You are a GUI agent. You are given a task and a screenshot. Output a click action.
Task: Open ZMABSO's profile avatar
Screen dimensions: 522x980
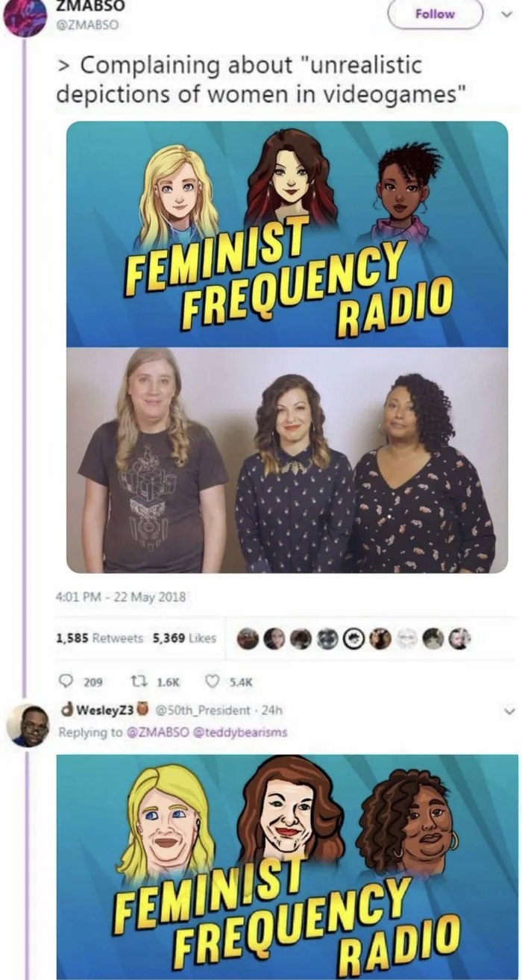pyautogui.click(x=25, y=18)
